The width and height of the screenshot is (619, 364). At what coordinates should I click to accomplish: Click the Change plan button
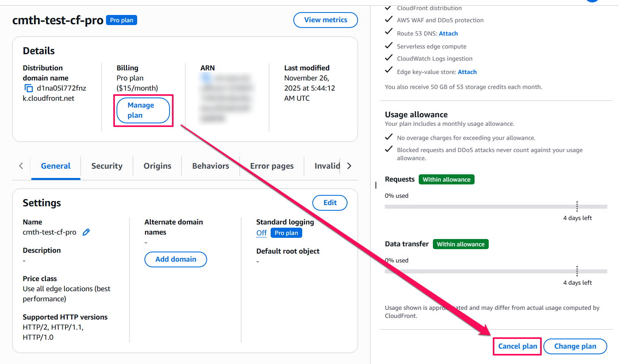(575, 346)
